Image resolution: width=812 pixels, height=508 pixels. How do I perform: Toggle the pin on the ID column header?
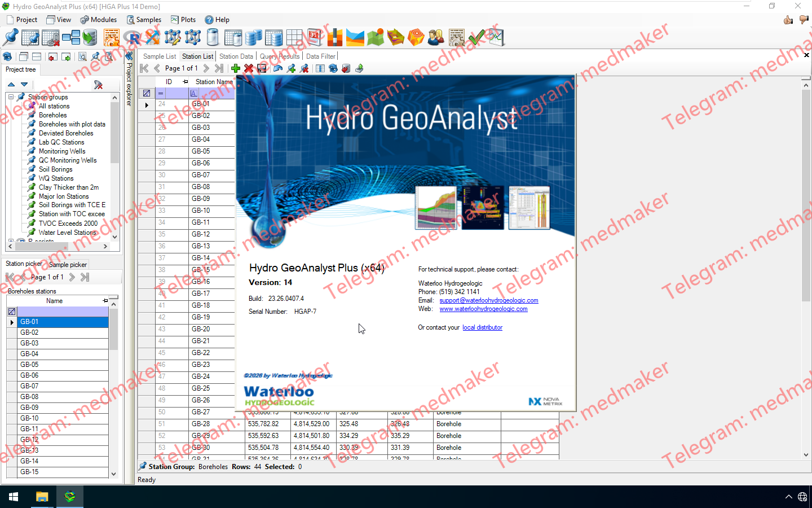pyautogui.click(x=186, y=82)
